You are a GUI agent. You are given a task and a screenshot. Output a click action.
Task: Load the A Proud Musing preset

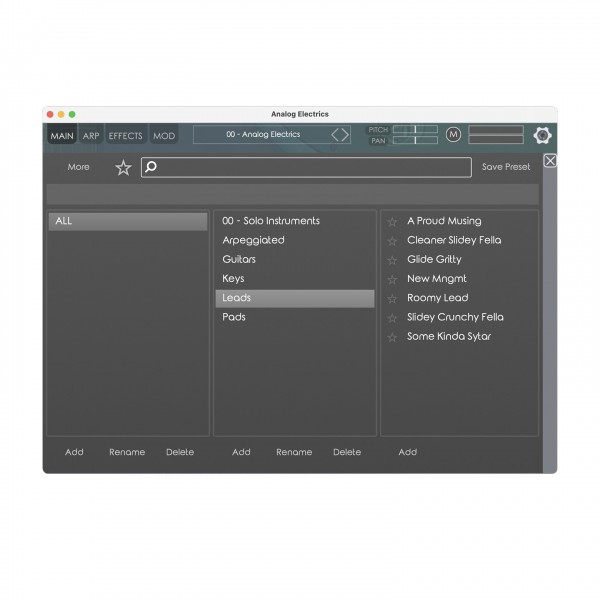click(444, 221)
